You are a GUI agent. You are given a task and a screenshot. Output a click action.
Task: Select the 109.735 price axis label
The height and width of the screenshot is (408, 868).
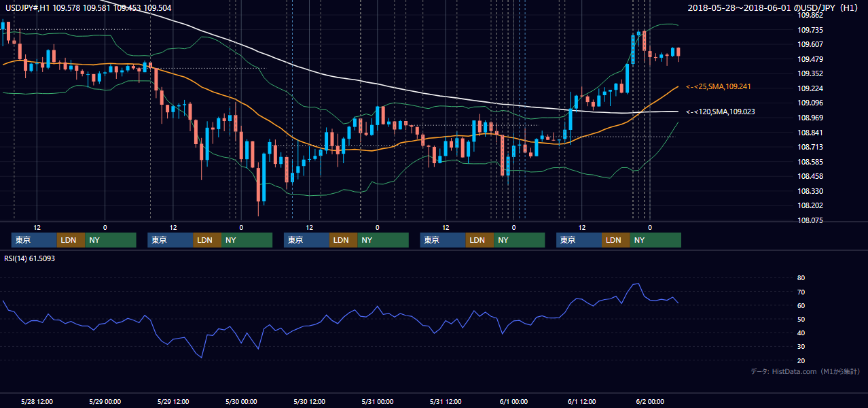810,30
